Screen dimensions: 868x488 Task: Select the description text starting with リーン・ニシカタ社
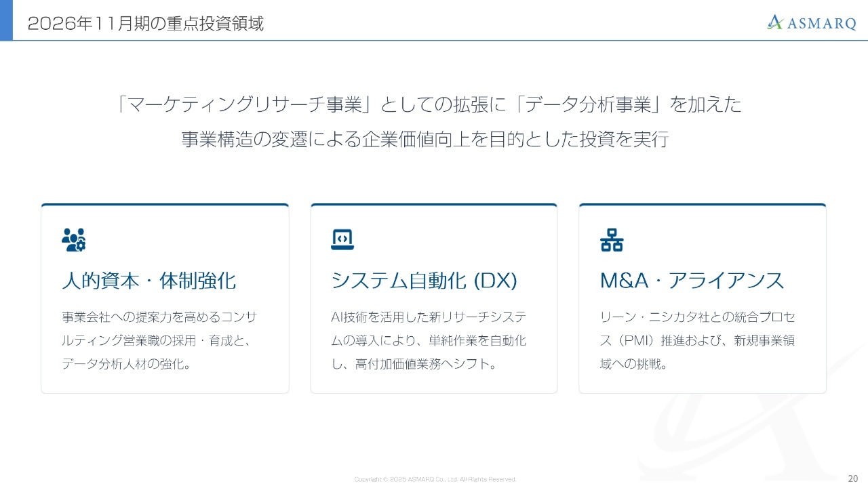point(698,340)
